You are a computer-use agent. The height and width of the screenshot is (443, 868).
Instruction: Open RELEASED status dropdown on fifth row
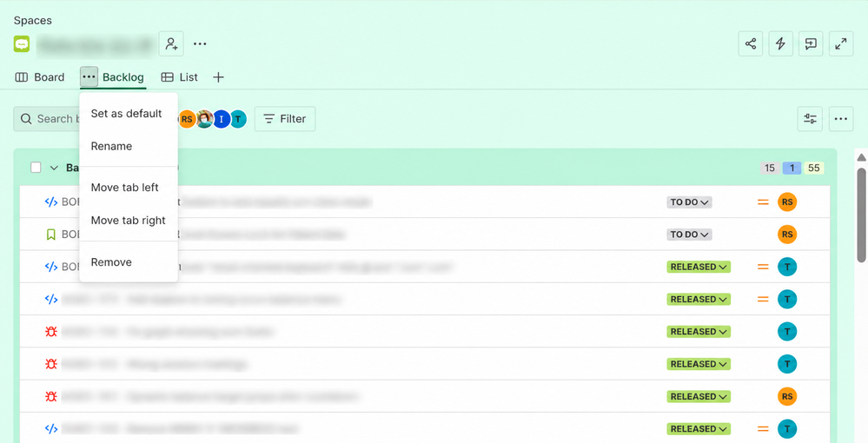coord(699,332)
